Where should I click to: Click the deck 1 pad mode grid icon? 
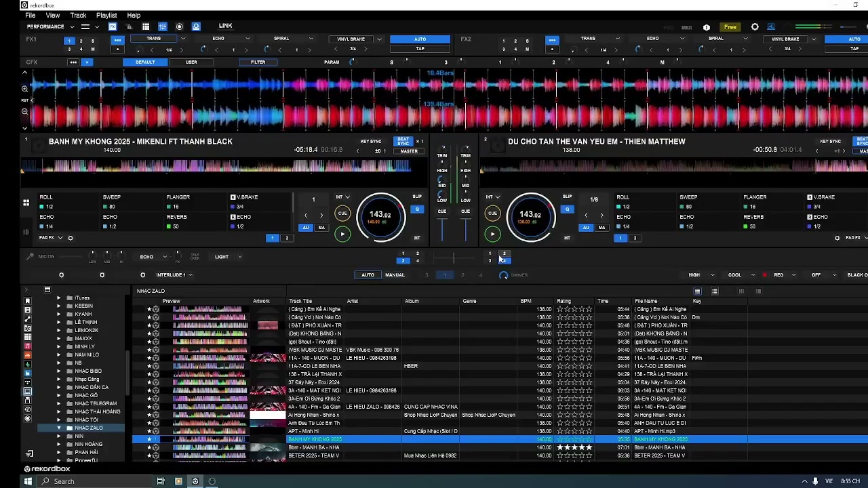26,203
